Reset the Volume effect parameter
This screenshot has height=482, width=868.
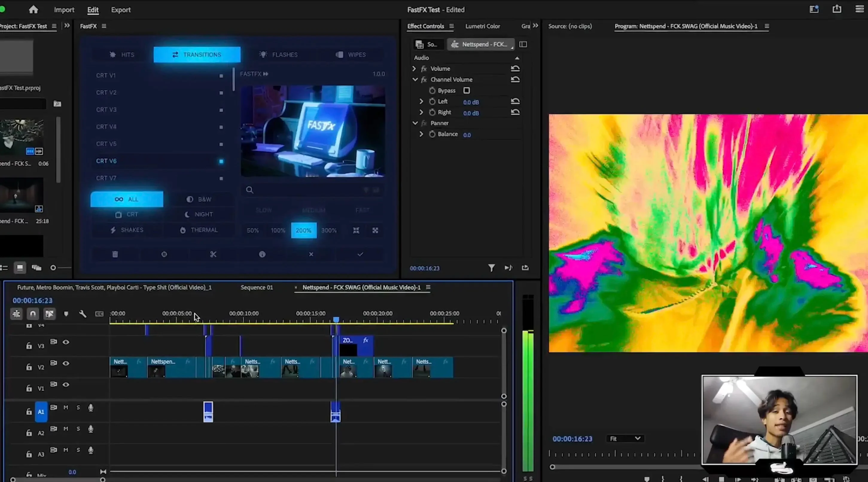coord(515,69)
